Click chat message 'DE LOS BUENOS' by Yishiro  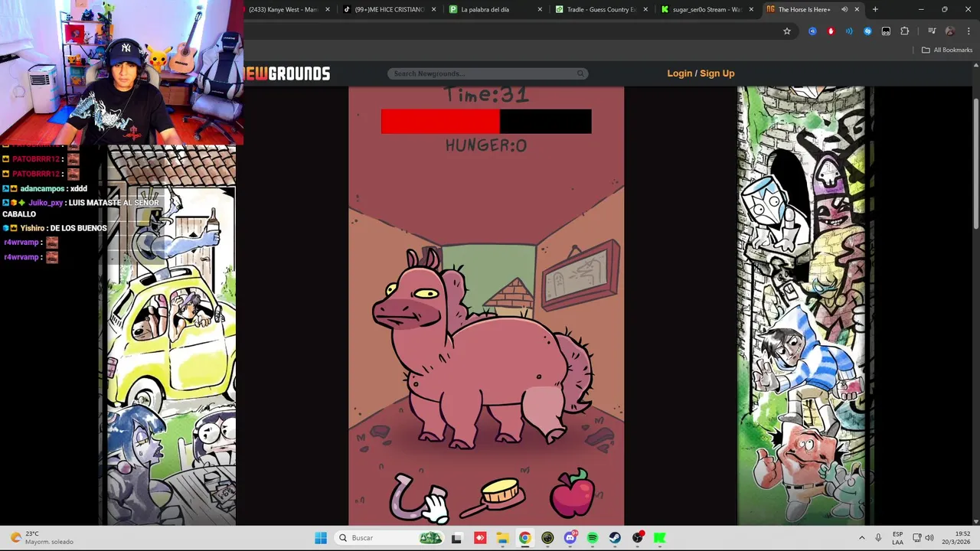click(x=55, y=228)
